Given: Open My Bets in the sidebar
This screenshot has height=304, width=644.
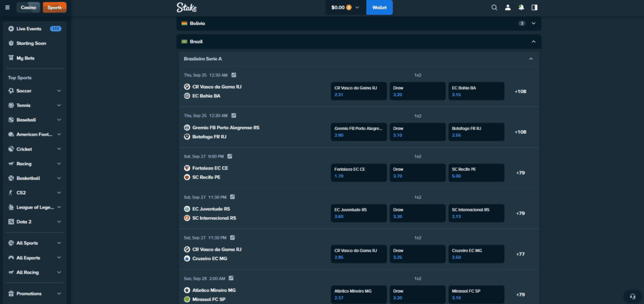Looking at the screenshot, I should click(27, 58).
